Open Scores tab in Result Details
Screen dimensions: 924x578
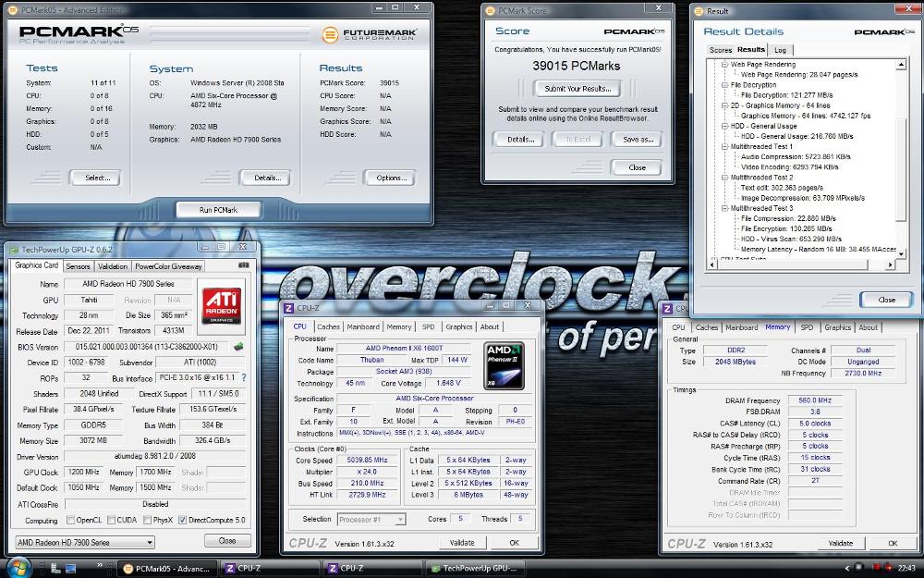[720, 50]
